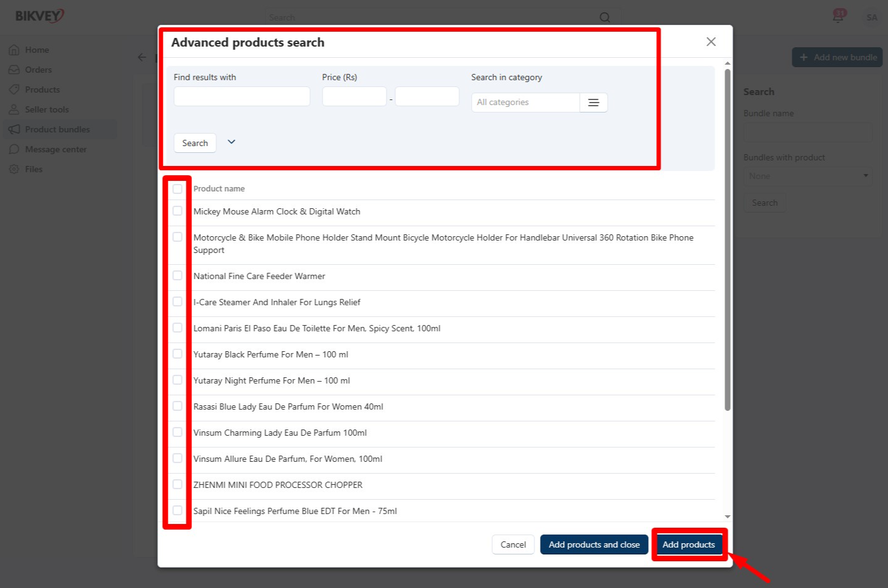Click in the Find results with field
The width and height of the screenshot is (888, 588).
point(242,96)
